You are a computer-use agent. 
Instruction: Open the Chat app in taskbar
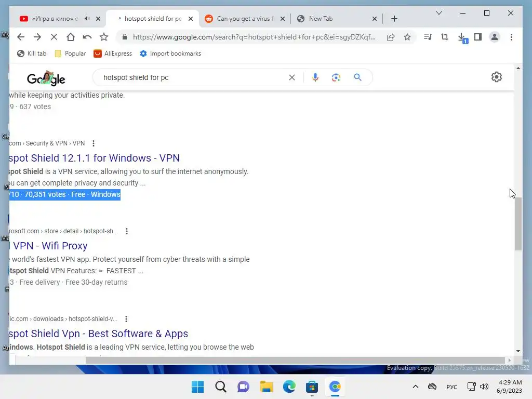coord(243,387)
